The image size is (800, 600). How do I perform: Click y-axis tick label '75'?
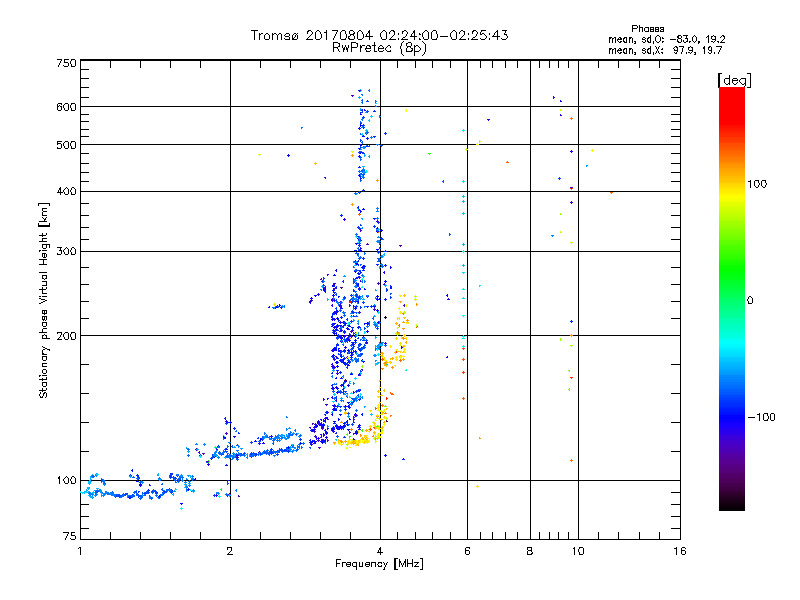70,536
